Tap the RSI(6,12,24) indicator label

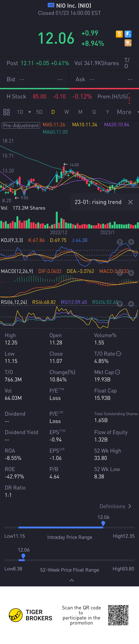pyautogui.click(x=14, y=302)
